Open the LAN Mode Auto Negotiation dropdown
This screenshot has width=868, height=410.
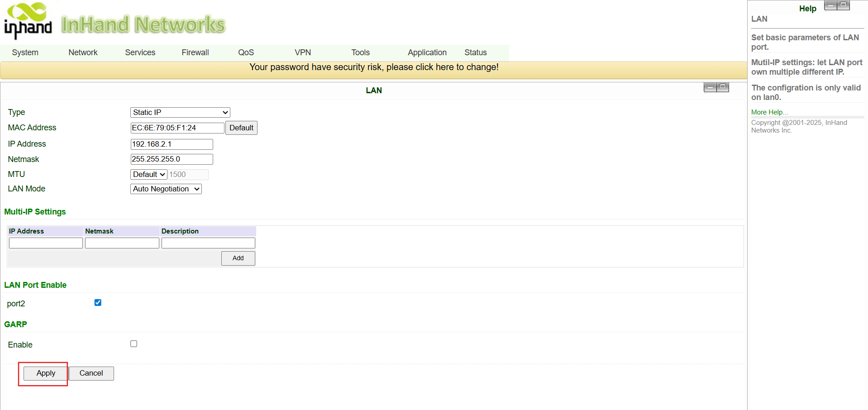(x=166, y=189)
